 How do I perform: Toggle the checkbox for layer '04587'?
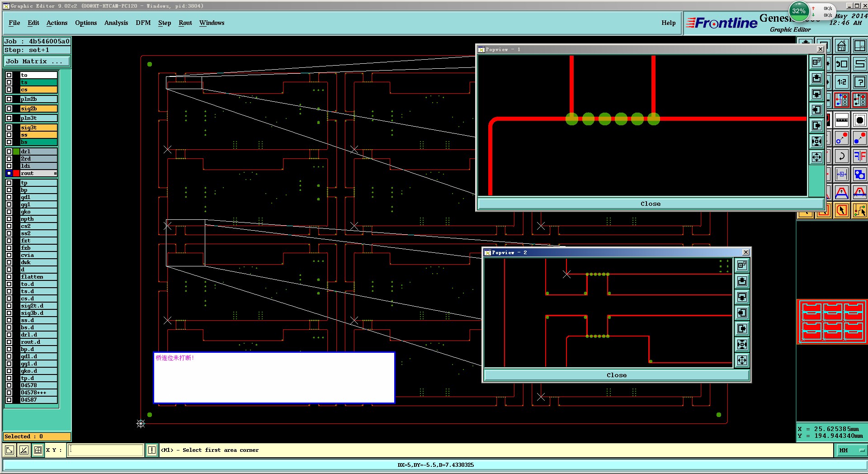[9, 400]
